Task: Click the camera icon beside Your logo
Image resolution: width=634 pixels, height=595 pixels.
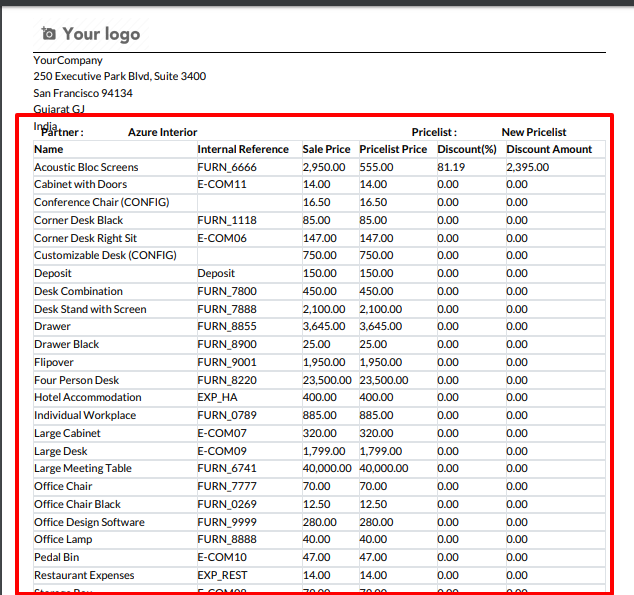Action: pos(49,34)
